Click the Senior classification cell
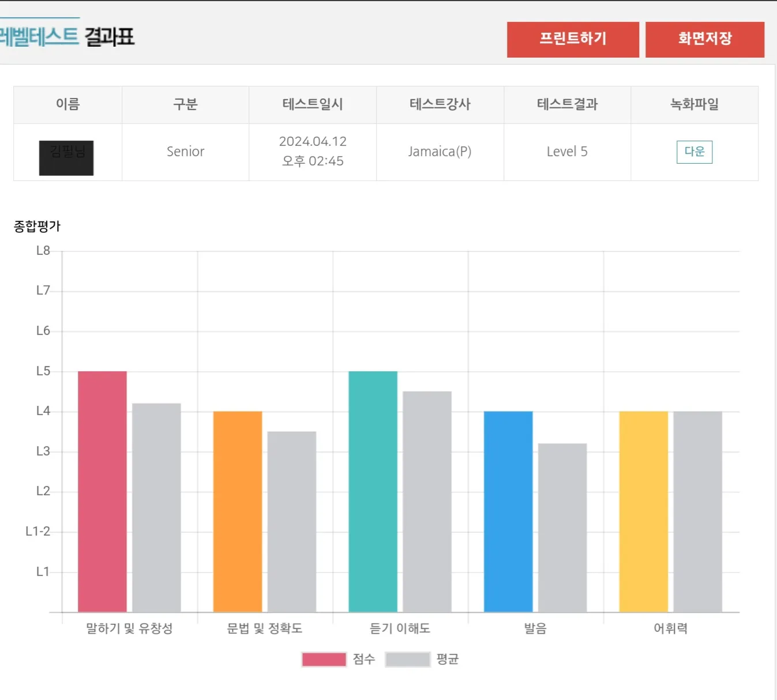This screenshot has width=777, height=700. click(x=185, y=152)
